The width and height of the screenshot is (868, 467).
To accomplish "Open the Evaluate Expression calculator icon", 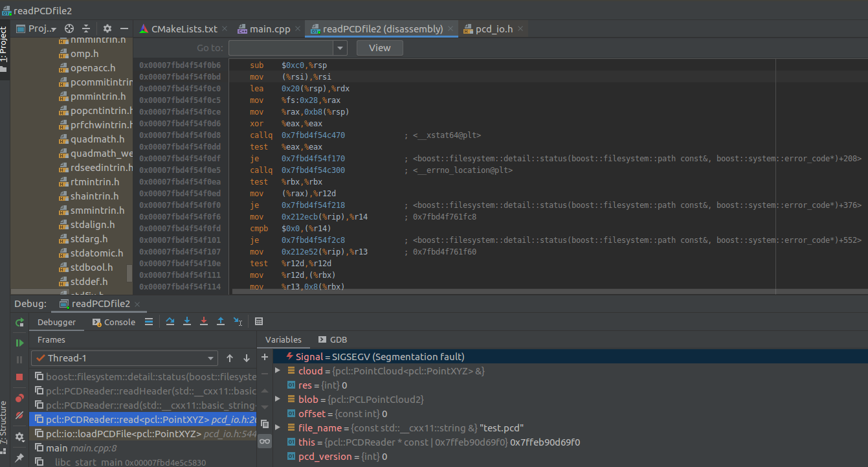I will tap(259, 321).
